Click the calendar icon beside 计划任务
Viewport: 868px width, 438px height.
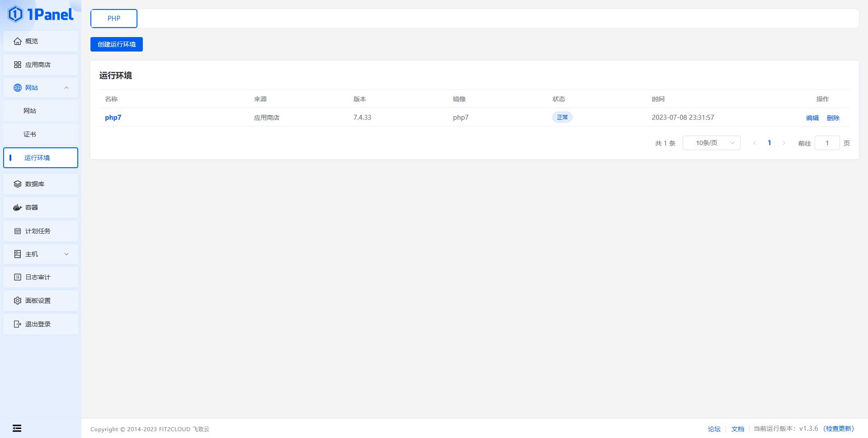coord(18,231)
